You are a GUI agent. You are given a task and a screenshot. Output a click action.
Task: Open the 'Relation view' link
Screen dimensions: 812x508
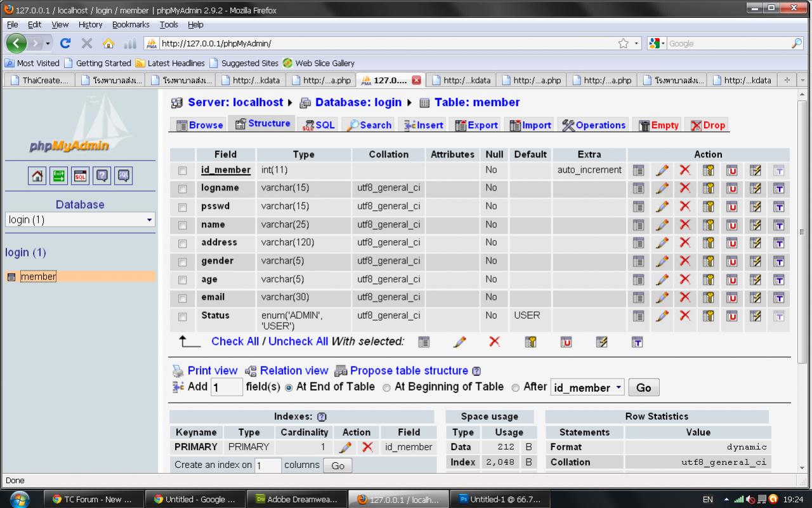[294, 371]
